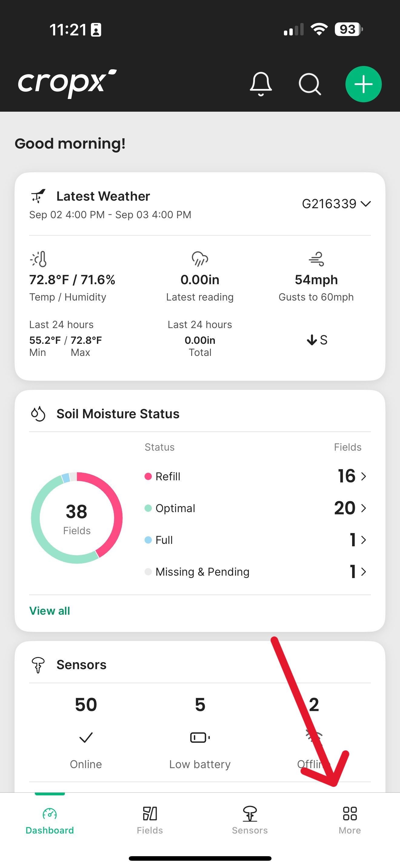Tap the search magnifier icon
400x868 pixels.
pyautogui.click(x=310, y=84)
